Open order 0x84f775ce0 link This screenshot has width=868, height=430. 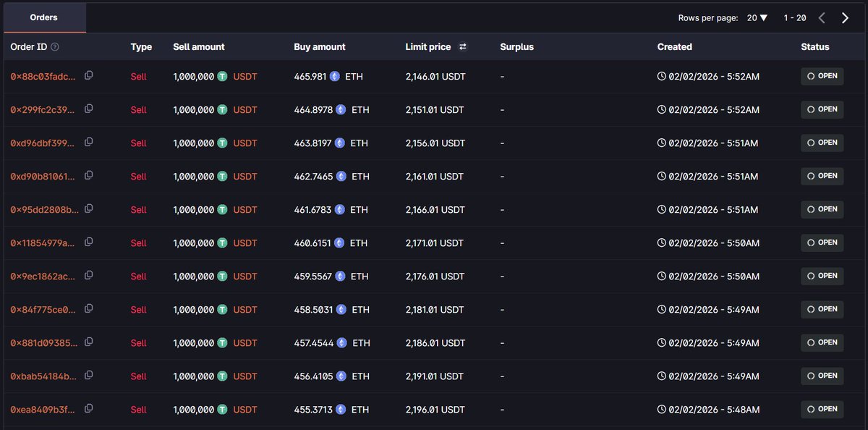tap(43, 310)
